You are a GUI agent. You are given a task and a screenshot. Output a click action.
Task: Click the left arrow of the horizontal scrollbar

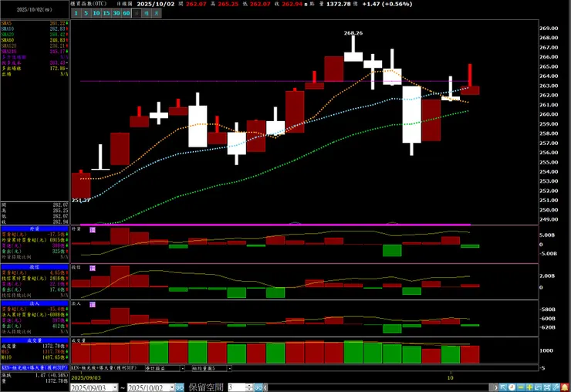(x=265, y=387)
